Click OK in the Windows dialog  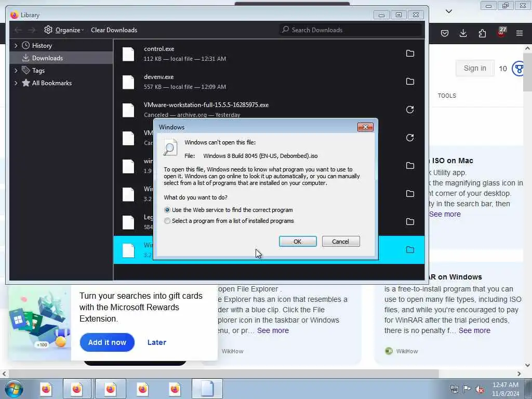coord(298,242)
